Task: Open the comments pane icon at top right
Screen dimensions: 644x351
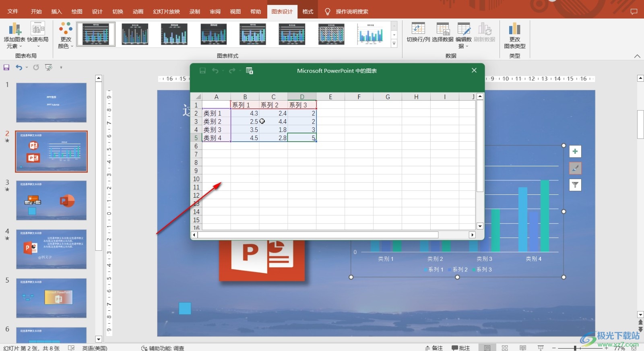Action: point(634,11)
